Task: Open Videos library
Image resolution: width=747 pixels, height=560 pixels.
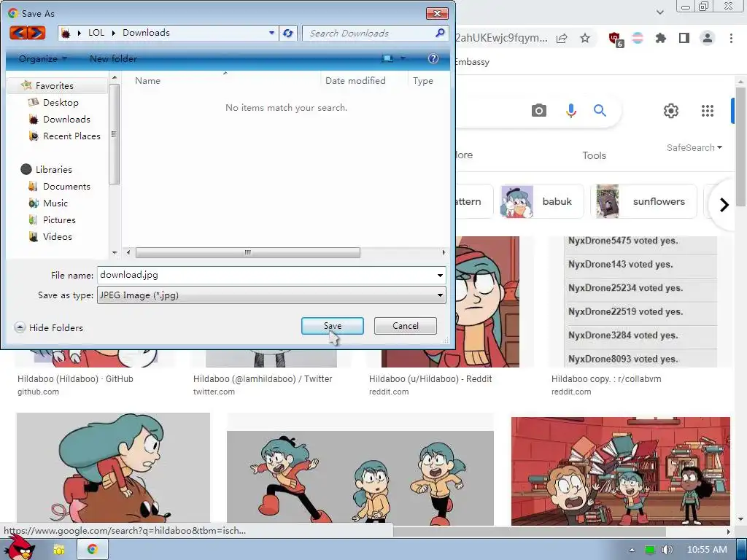Action: 57,237
